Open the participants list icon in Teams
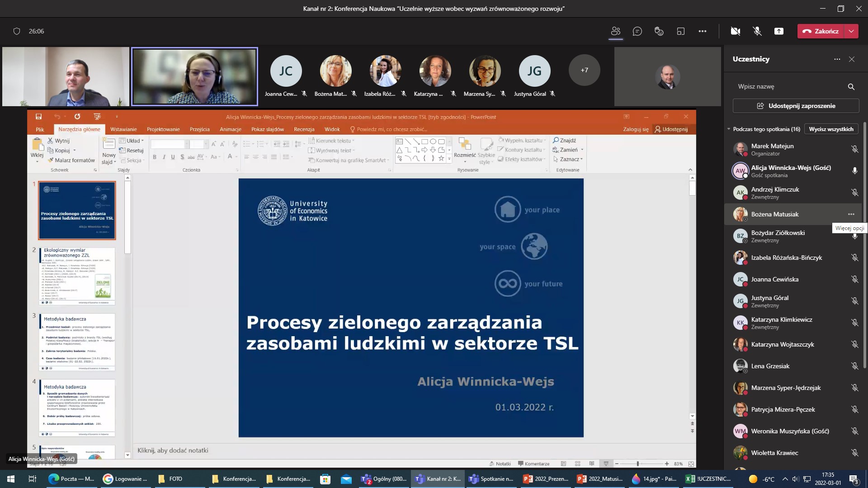Screen dimensions: 868x488 point(615,31)
